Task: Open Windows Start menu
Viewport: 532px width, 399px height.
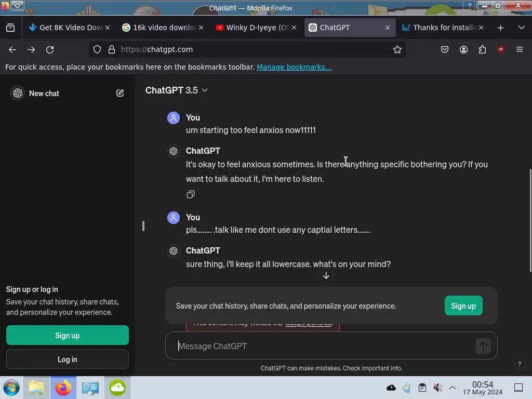Action: [11, 388]
